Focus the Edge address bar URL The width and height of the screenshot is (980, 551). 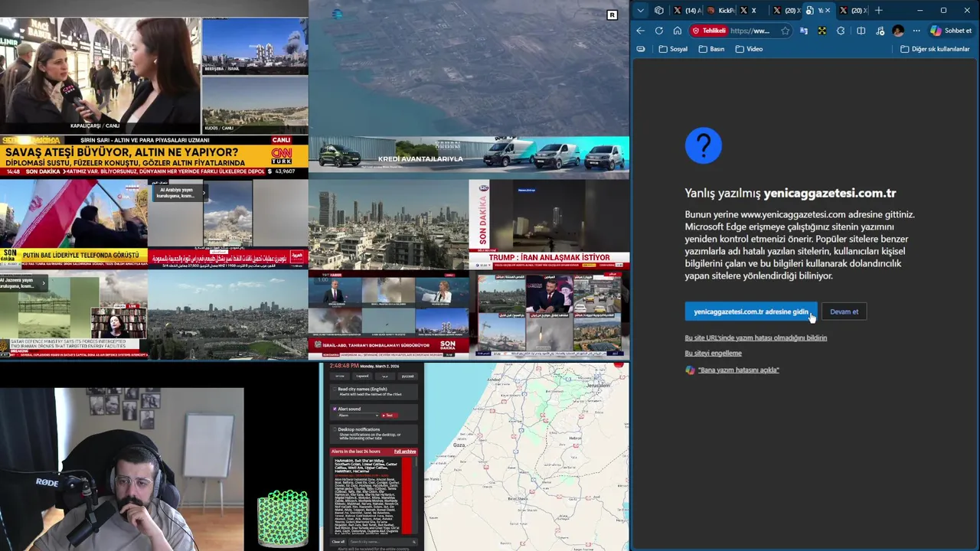click(x=750, y=31)
